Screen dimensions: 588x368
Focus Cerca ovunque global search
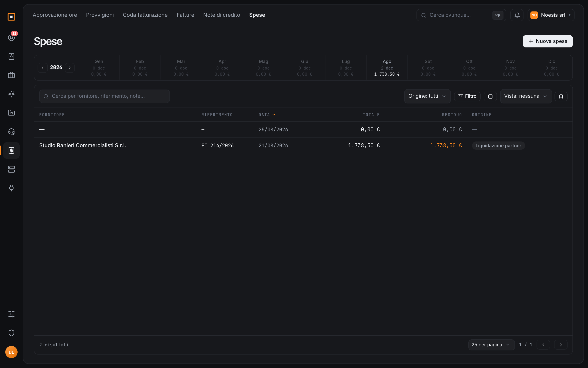461,15
